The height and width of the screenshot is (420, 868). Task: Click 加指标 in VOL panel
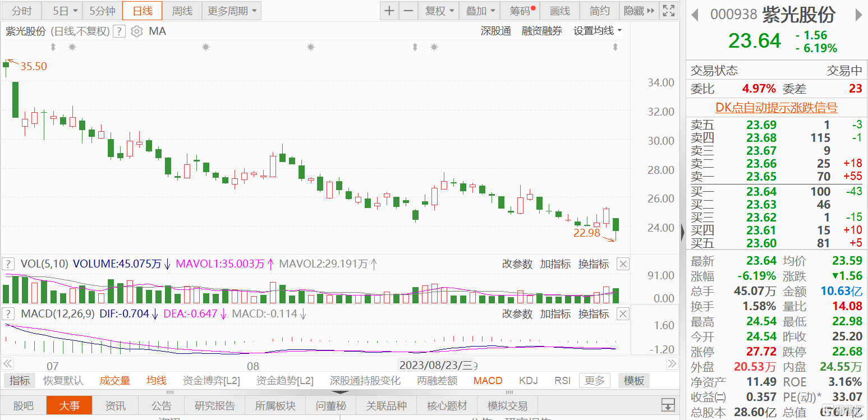tap(555, 264)
